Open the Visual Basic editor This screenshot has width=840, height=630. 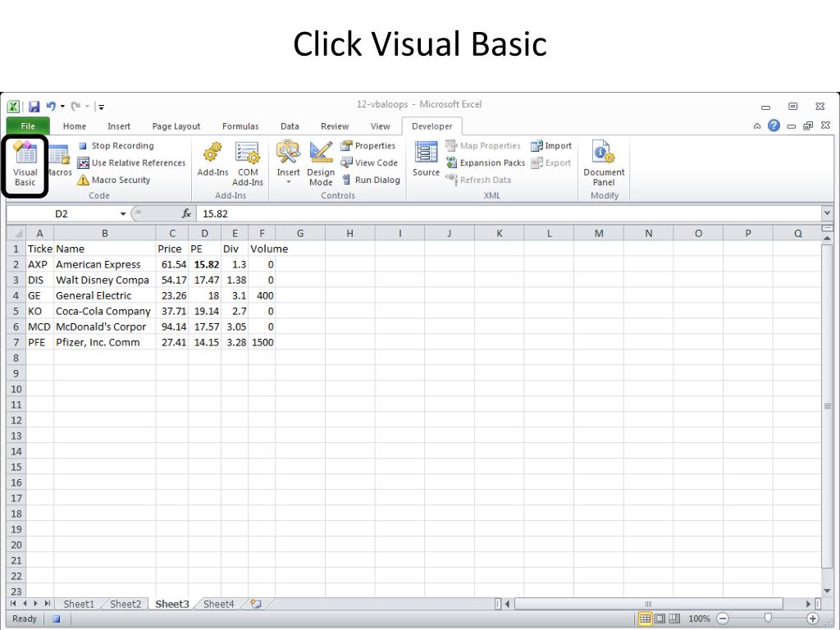click(x=25, y=165)
